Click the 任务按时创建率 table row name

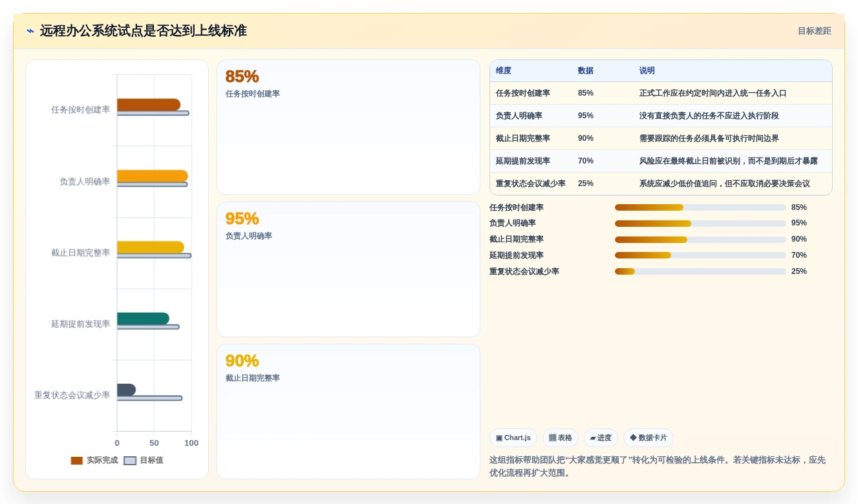click(523, 93)
